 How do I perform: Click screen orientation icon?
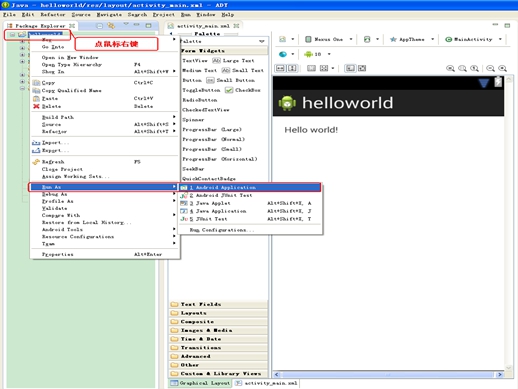click(367, 39)
